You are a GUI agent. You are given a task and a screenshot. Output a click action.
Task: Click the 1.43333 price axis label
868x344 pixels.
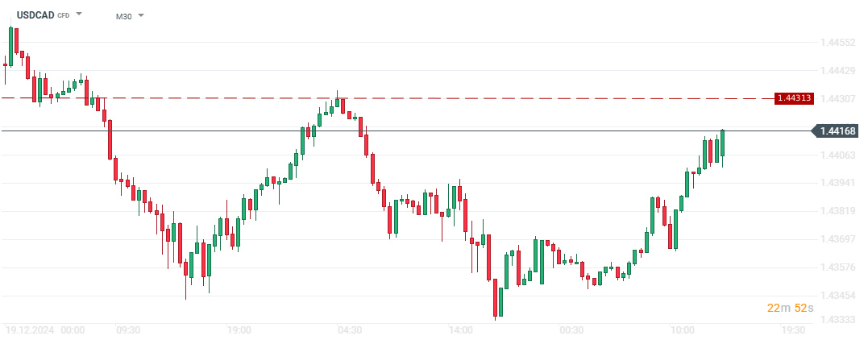pos(837,321)
